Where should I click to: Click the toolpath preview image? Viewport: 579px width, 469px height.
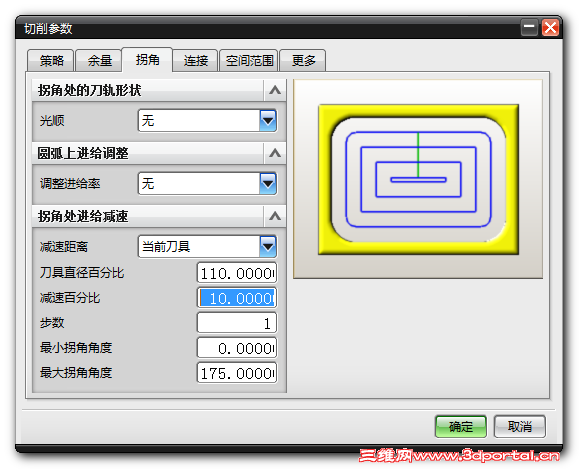(418, 179)
